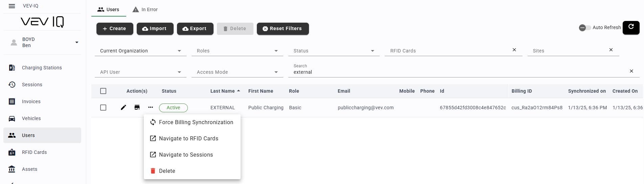Click the Create button
The image size is (644, 184).
tap(114, 29)
